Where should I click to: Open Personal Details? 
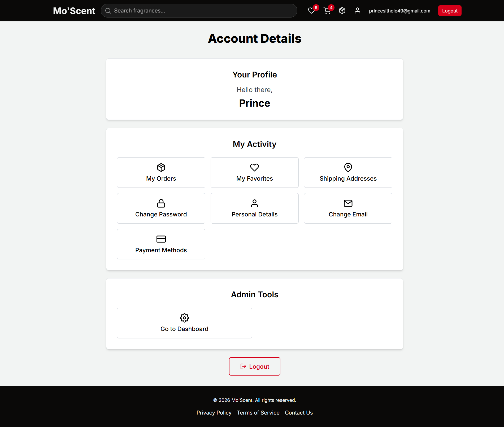[x=254, y=208]
